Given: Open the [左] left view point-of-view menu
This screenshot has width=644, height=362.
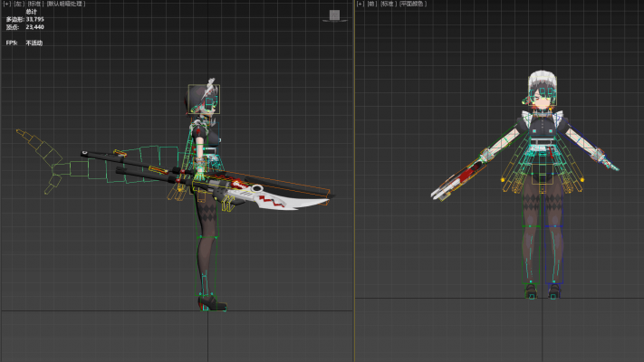Looking at the screenshot, I should click(x=18, y=4).
